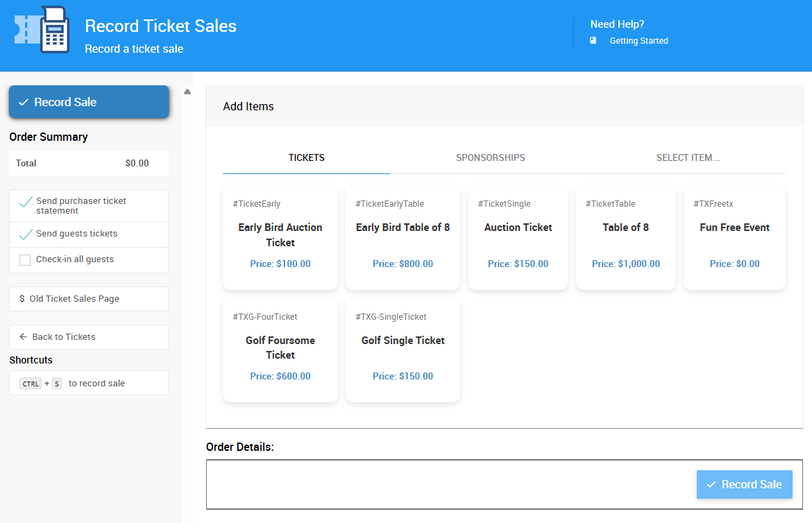Viewport: 812px width, 523px height.
Task: Click the S key badge in Shortcuts
Action: (x=56, y=383)
